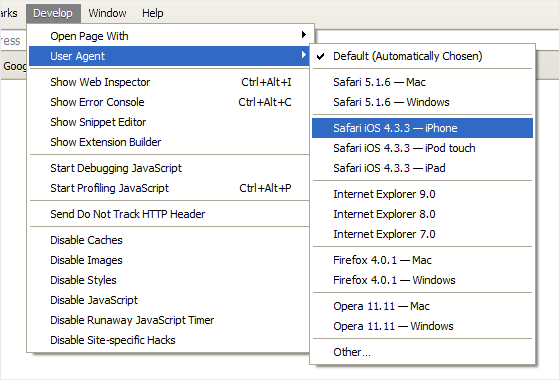Viewport: 560px width, 380px height.
Task: Toggle Disable Site-specific Hacks
Action: [x=169, y=340]
